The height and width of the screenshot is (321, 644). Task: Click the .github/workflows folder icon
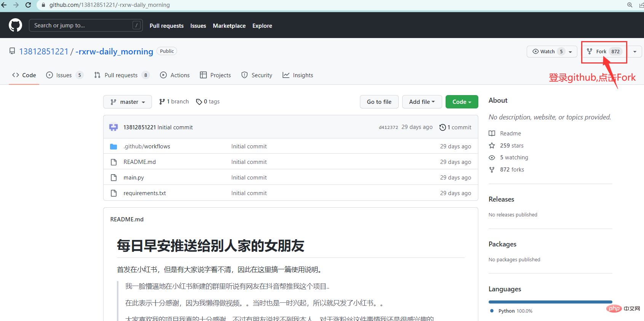point(113,146)
